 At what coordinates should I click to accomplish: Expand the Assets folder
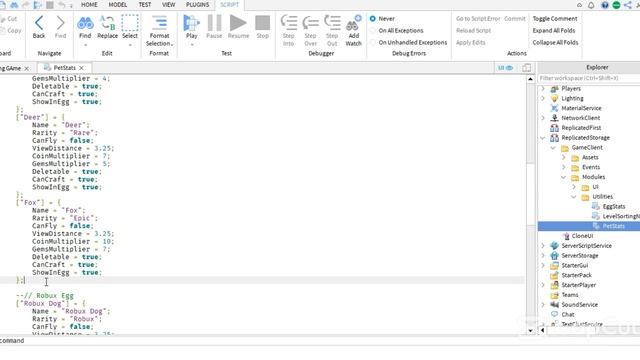tap(564, 158)
